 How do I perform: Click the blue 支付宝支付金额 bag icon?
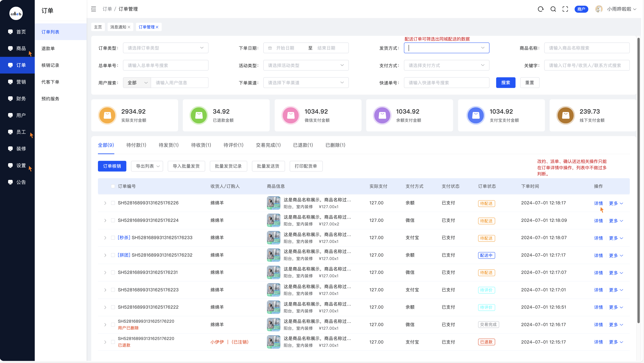pyautogui.click(x=476, y=115)
